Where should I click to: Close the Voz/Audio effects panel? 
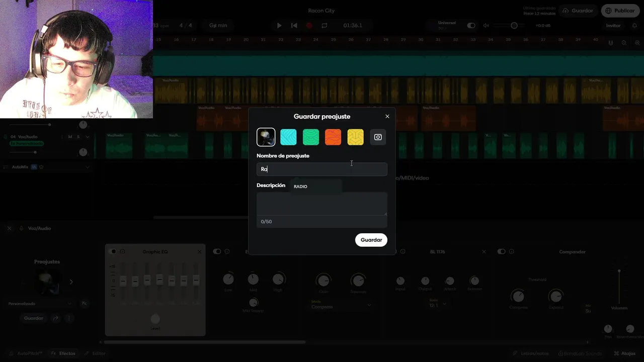[9, 228]
